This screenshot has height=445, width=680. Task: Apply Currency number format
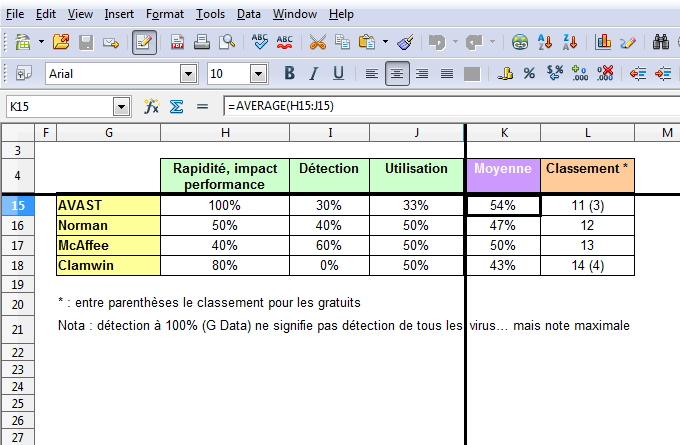coord(505,73)
